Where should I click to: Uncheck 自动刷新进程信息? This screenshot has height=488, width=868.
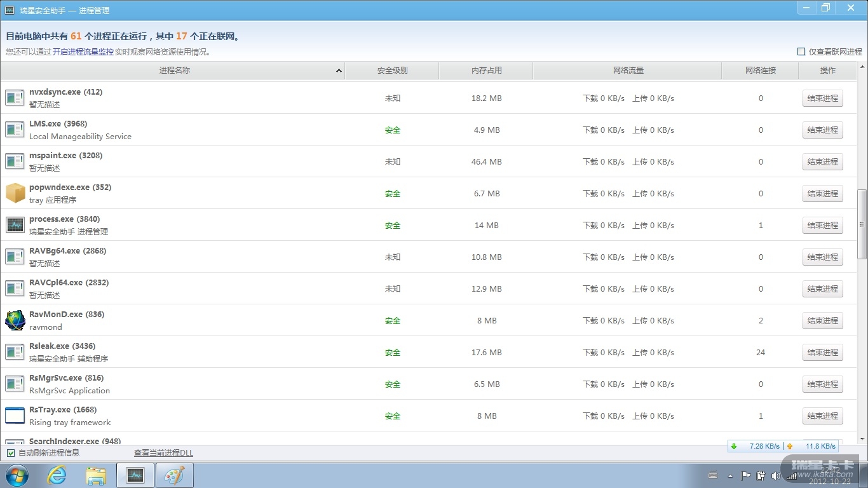(11, 453)
